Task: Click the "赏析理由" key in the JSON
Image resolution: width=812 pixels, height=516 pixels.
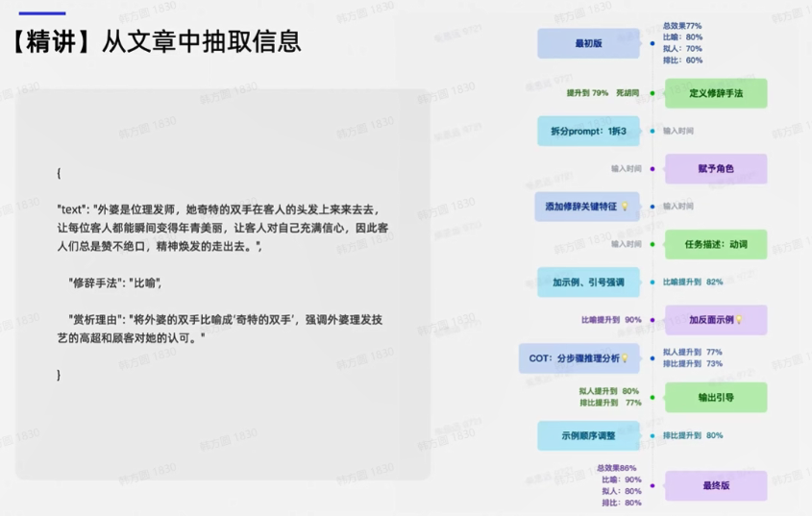Action: 97,320
